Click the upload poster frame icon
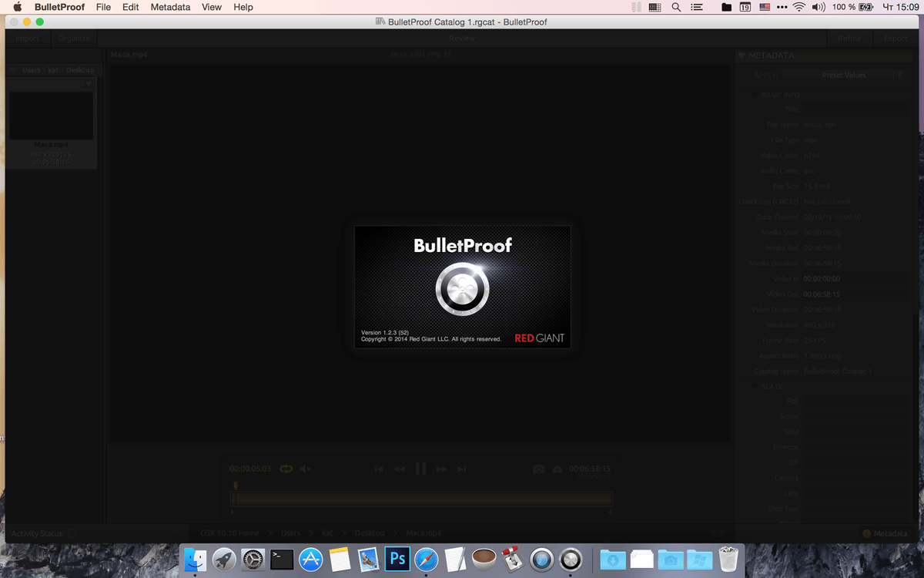The image size is (924, 578). 557,469
